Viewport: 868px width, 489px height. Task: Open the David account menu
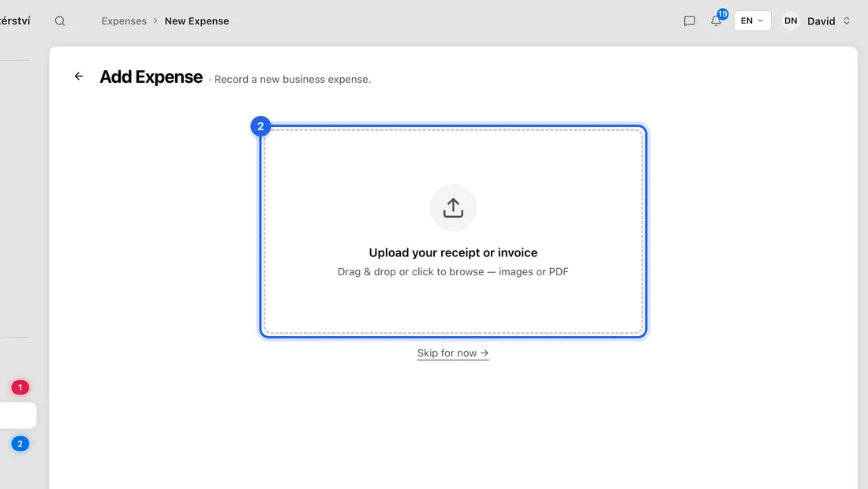click(x=828, y=21)
